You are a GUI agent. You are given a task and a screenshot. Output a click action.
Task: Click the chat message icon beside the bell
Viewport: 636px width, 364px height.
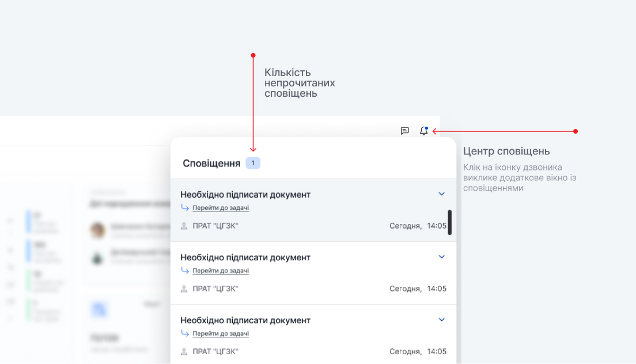405,131
